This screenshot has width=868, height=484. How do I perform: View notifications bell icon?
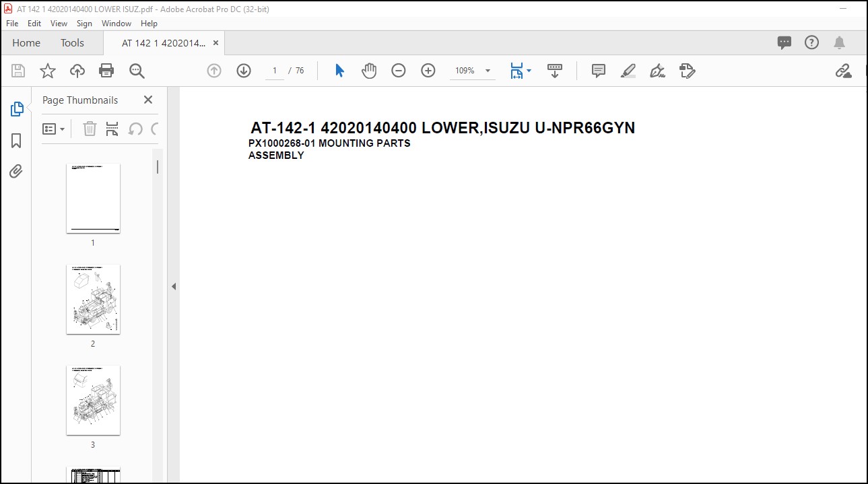839,42
